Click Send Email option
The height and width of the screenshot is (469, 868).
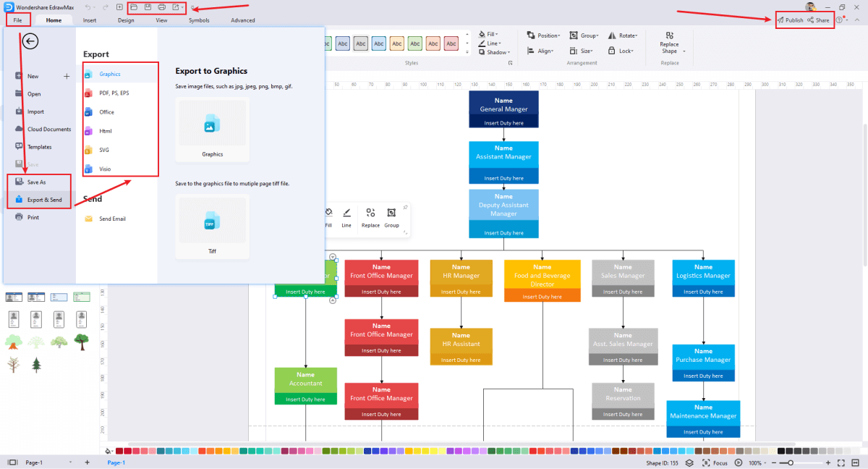point(112,219)
